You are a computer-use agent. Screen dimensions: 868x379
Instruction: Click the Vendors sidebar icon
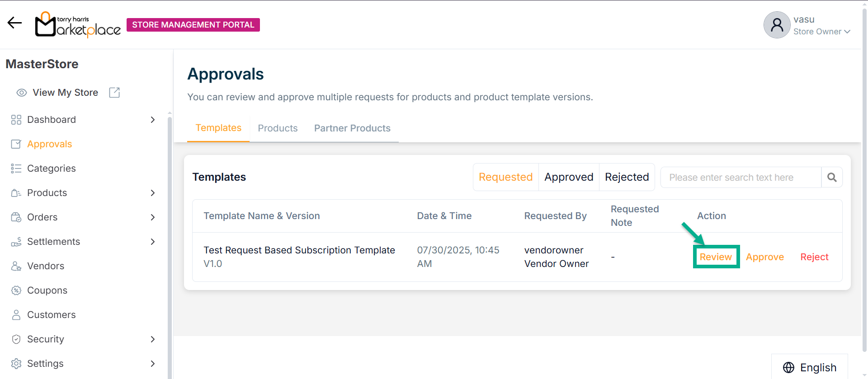click(x=16, y=266)
